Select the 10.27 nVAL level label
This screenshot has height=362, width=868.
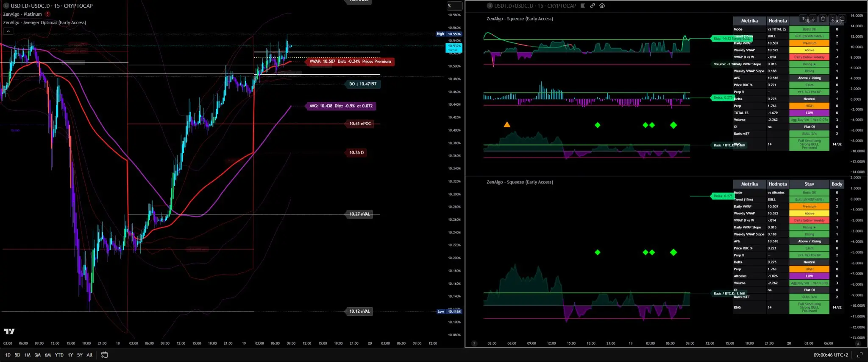[359, 214]
